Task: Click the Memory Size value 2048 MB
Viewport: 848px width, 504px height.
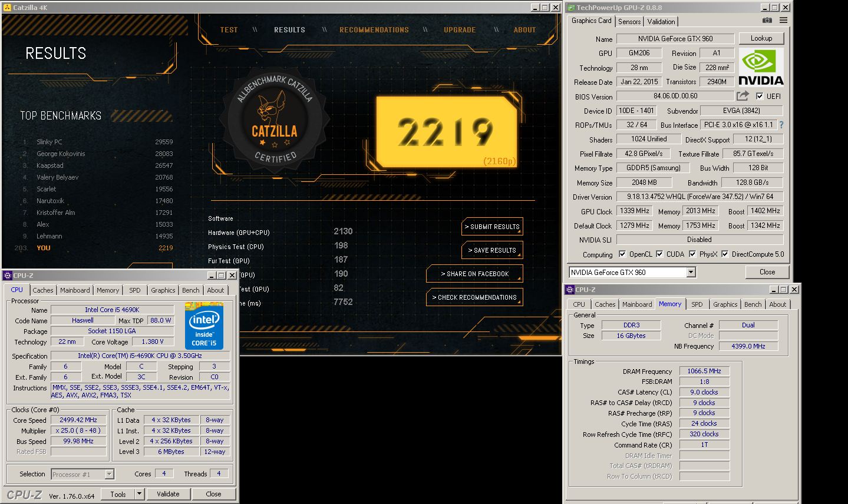Action: (644, 183)
